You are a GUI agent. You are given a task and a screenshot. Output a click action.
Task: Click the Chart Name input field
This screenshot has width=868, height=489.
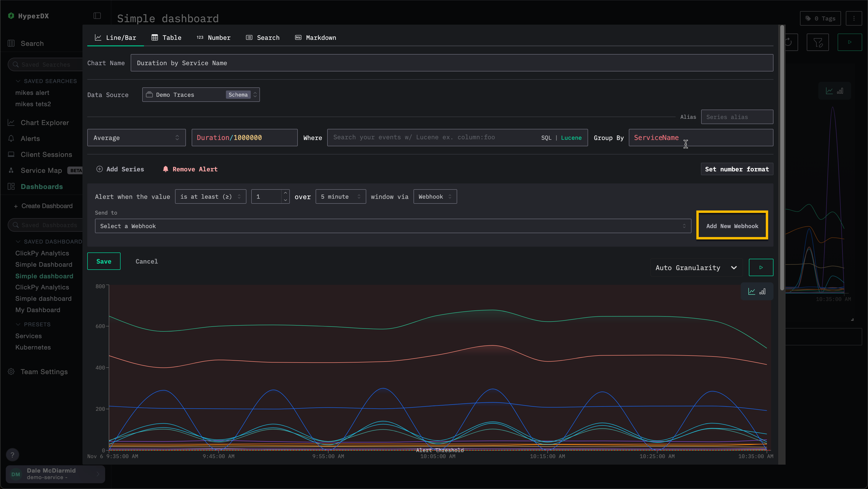pos(452,63)
